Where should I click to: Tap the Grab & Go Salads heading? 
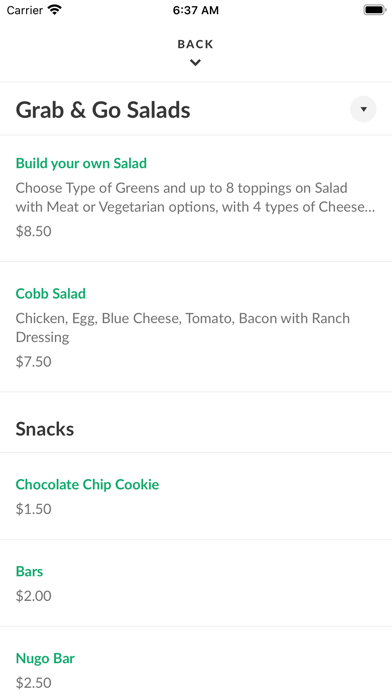click(x=103, y=110)
